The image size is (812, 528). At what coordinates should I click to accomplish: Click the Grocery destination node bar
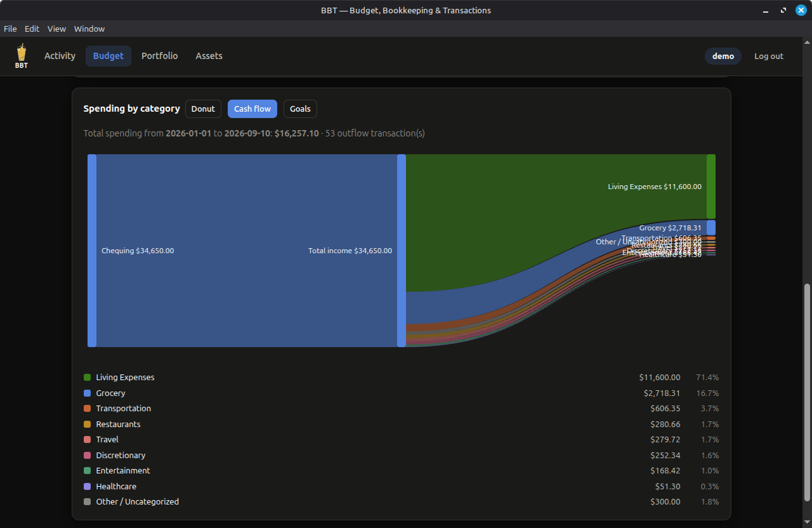point(711,228)
